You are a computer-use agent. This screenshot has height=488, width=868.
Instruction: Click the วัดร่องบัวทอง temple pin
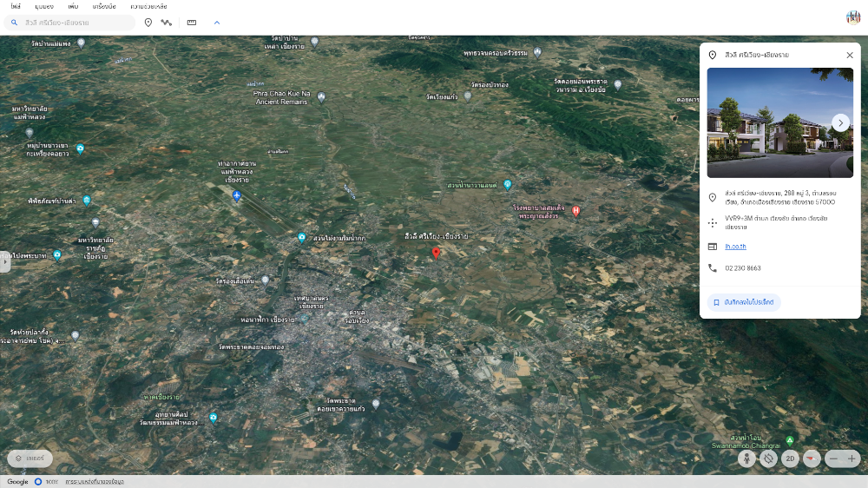point(468,96)
